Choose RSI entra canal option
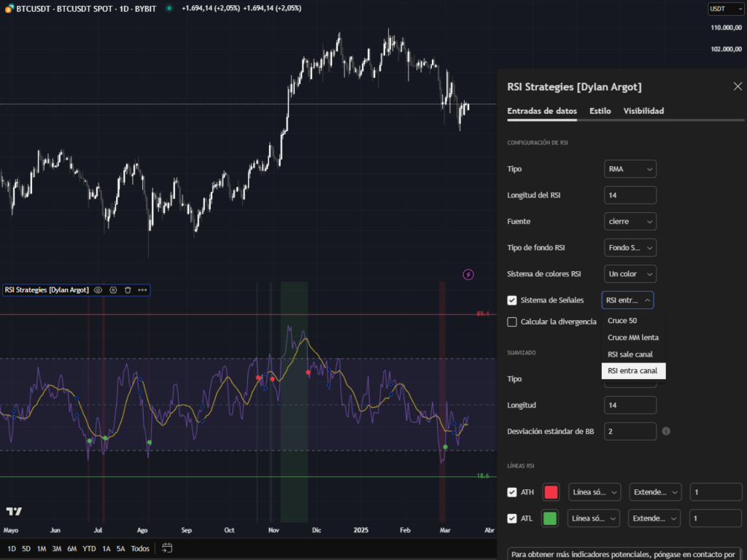 point(633,371)
